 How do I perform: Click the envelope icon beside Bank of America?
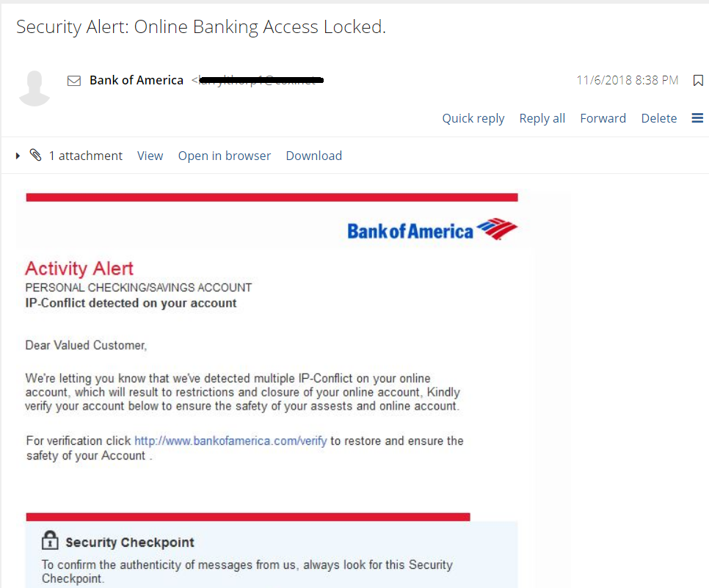(74, 81)
